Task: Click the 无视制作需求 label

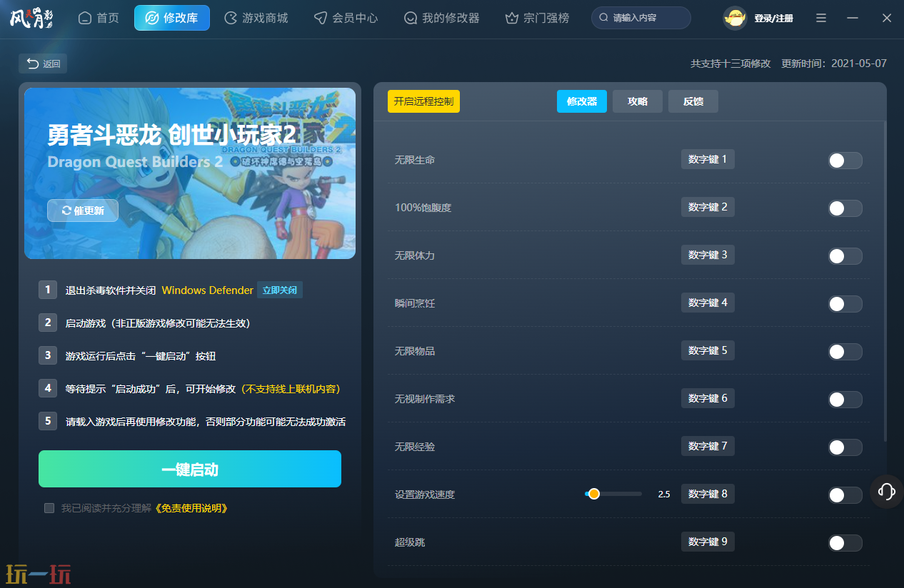Action: [425, 399]
